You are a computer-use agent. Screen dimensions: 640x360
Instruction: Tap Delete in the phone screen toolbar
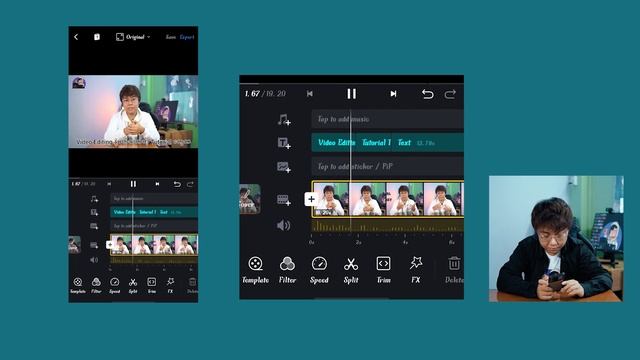coord(192,285)
